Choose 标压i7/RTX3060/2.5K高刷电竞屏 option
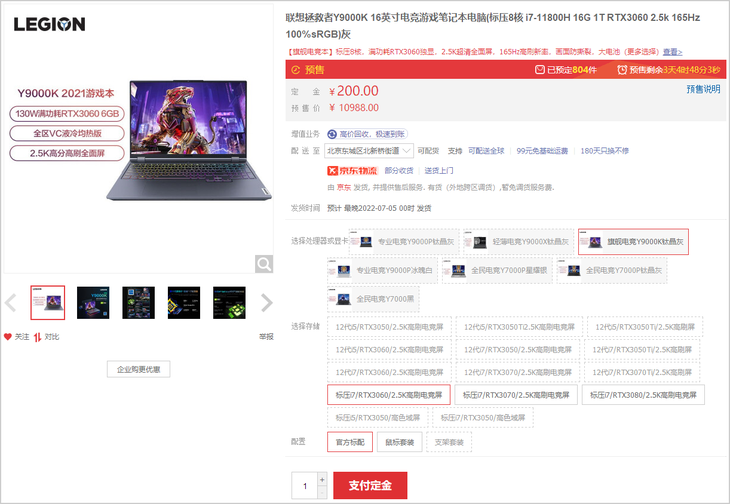730x504 pixels. point(389,395)
